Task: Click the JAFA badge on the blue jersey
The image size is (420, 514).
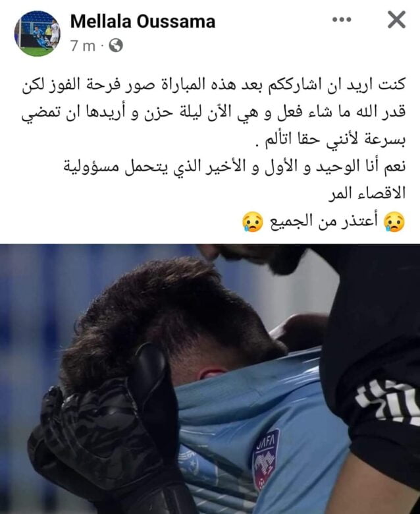Action: click(265, 458)
